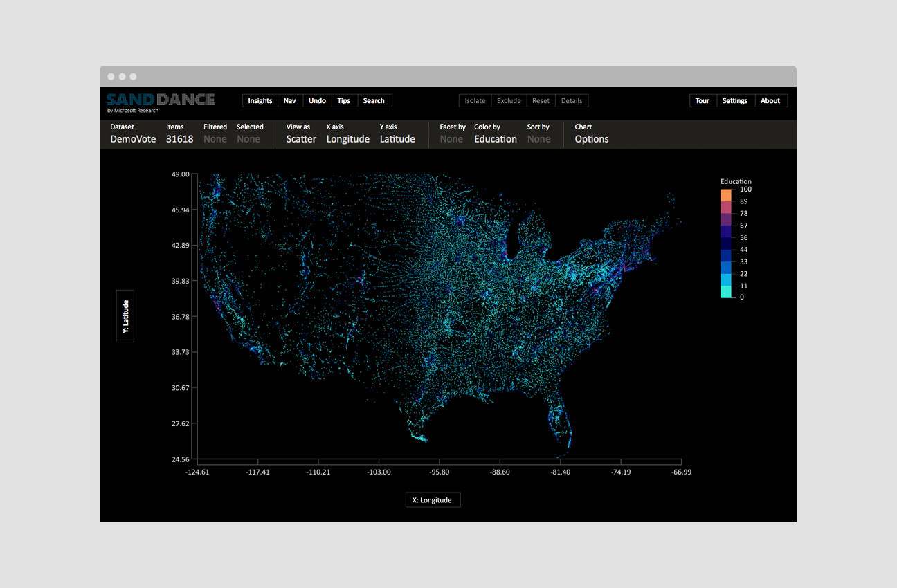This screenshot has width=897, height=588.
Task: Click the Exclude button
Action: pyautogui.click(x=509, y=101)
